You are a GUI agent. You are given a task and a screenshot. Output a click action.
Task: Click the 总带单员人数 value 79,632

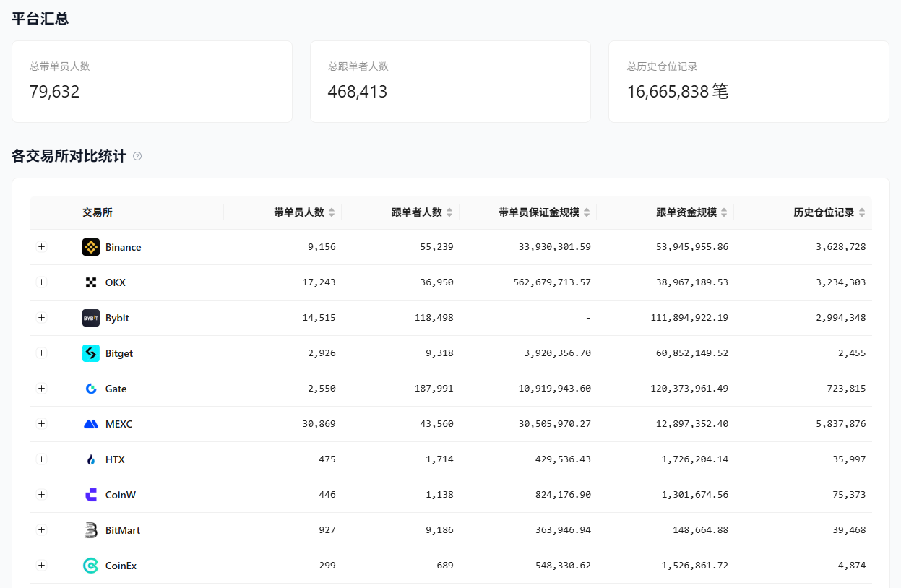pyautogui.click(x=55, y=92)
